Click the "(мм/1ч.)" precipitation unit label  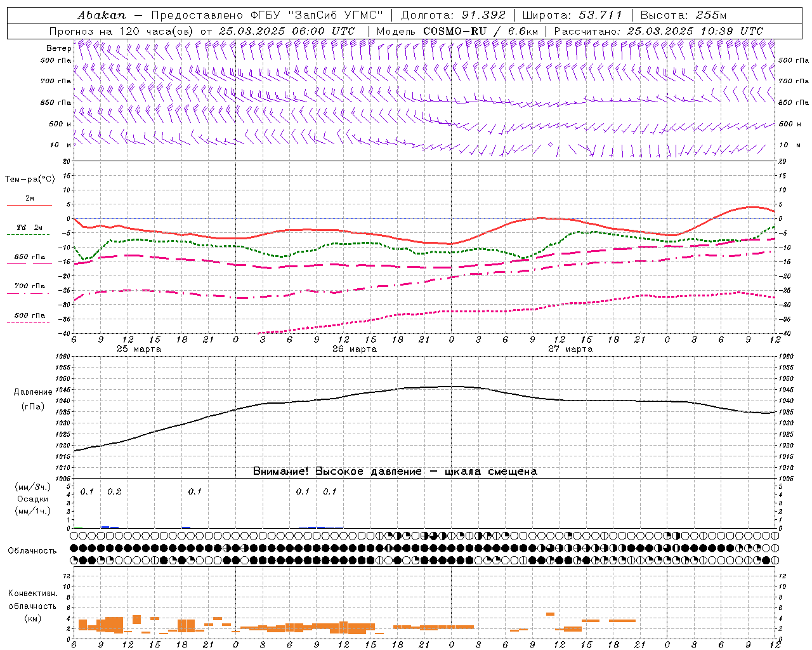(33, 511)
